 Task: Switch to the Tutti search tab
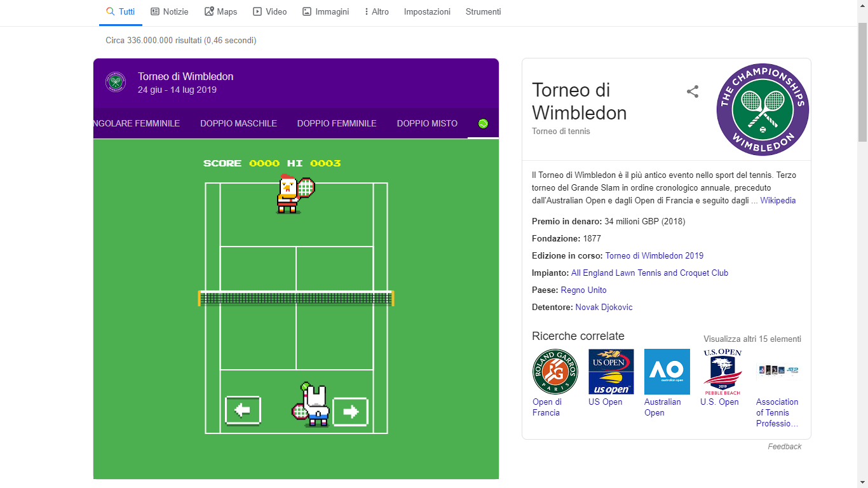[120, 11]
